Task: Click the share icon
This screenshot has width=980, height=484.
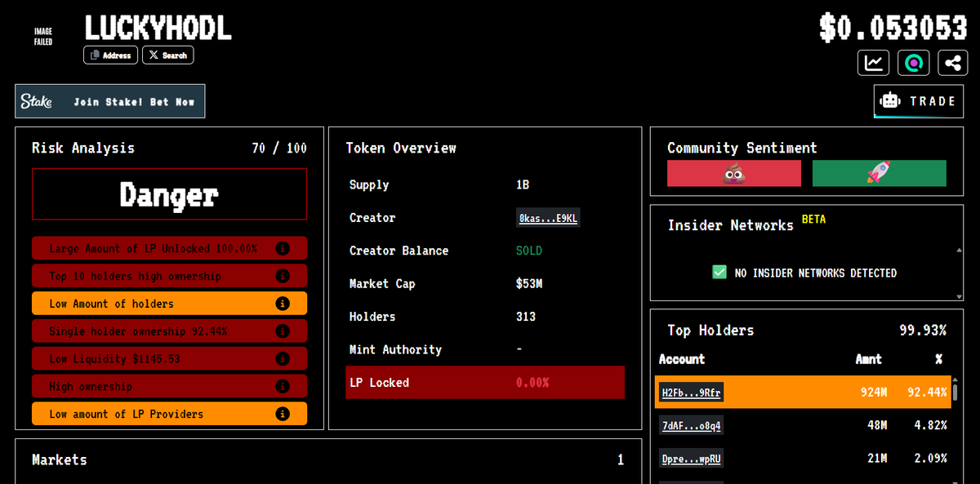Action: [x=953, y=62]
